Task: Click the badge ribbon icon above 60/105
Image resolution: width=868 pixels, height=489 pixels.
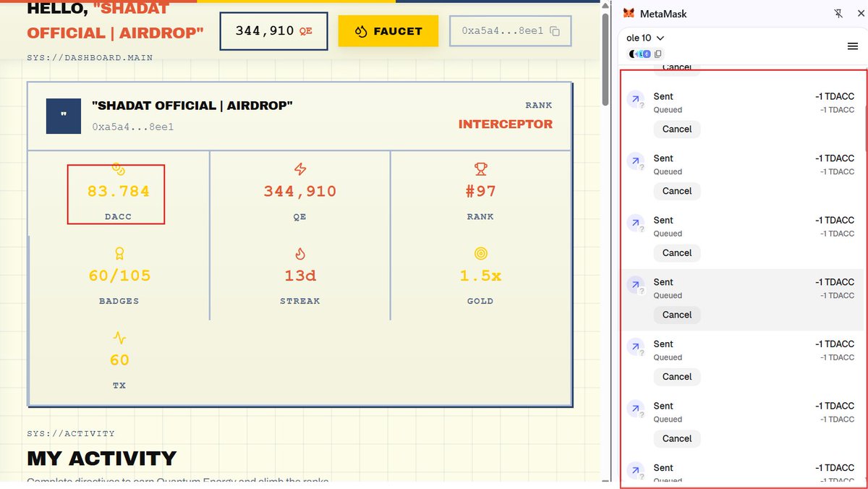Action: [x=119, y=253]
